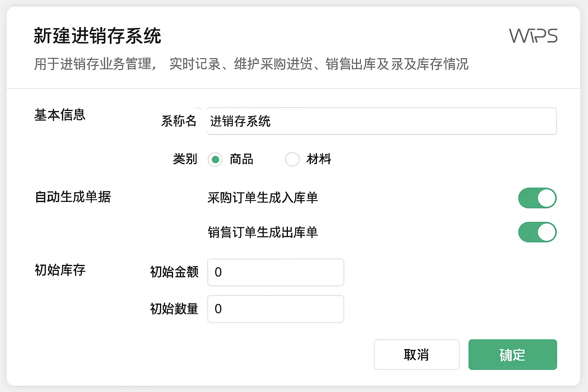Focus the 初始数量 input field
Viewport: 588px width, 392px height.
click(276, 309)
